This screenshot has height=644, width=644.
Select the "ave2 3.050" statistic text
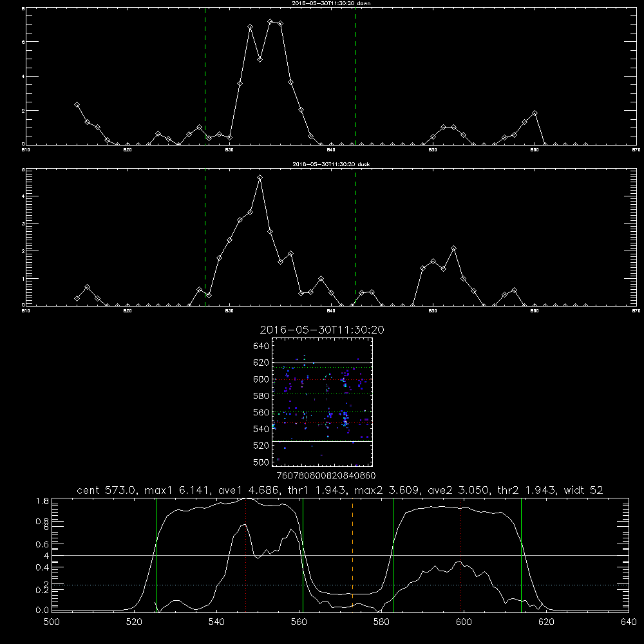(459, 490)
